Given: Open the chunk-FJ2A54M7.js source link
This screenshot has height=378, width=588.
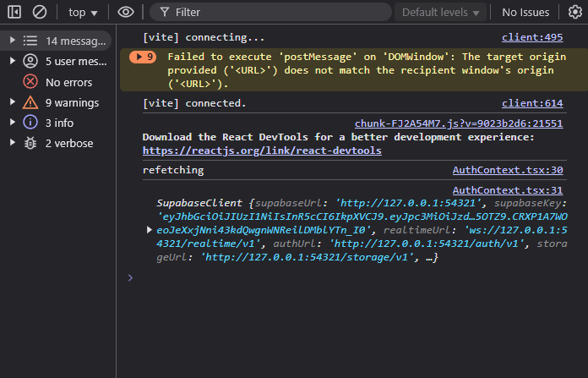Looking at the screenshot, I should click(458, 123).
